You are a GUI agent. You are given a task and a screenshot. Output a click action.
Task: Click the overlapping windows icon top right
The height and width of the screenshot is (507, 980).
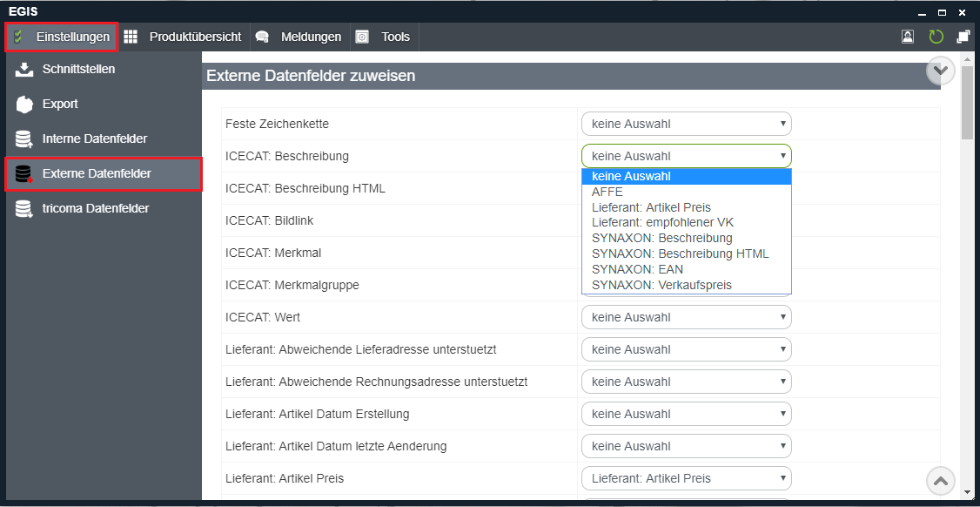(x=963, y=37)
